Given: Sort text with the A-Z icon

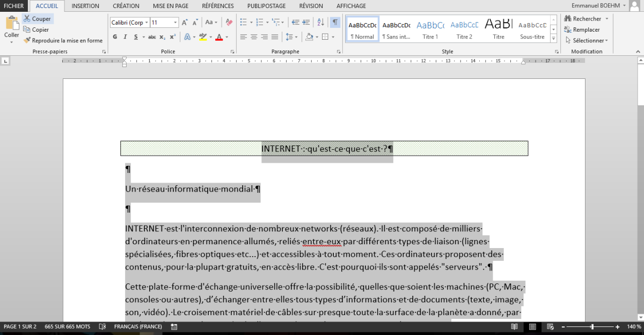Looking at the screenshot, I should 320,22.
